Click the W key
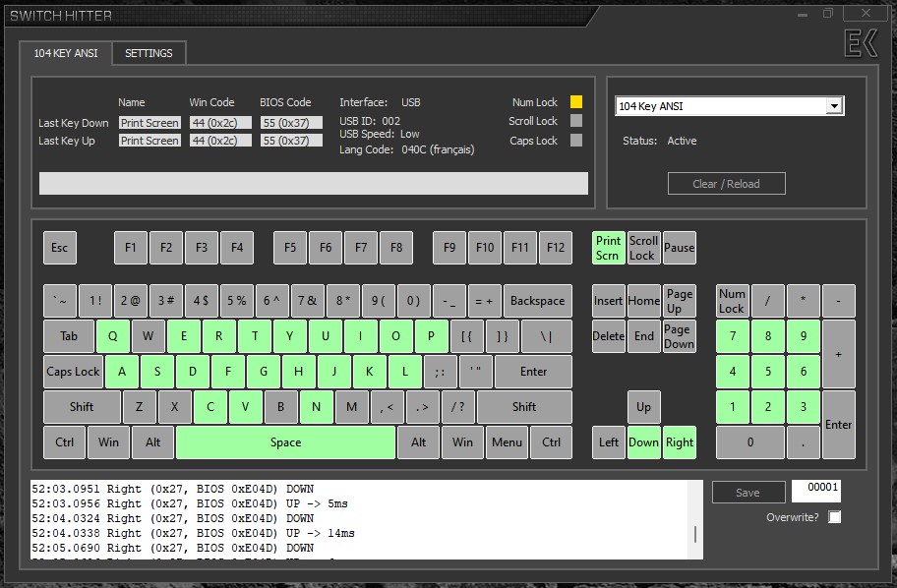The image size is (897, 588). (x=149, y=336)
